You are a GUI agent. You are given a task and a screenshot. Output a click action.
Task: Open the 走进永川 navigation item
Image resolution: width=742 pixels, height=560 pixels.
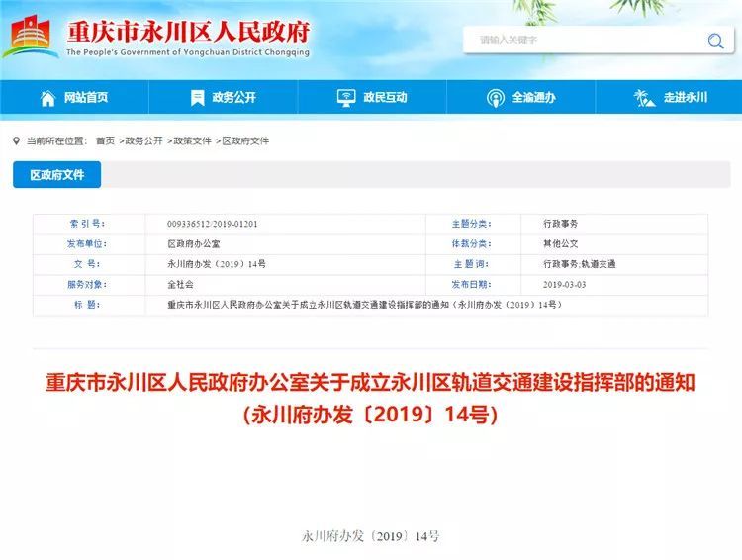click(x=669, y=98)
